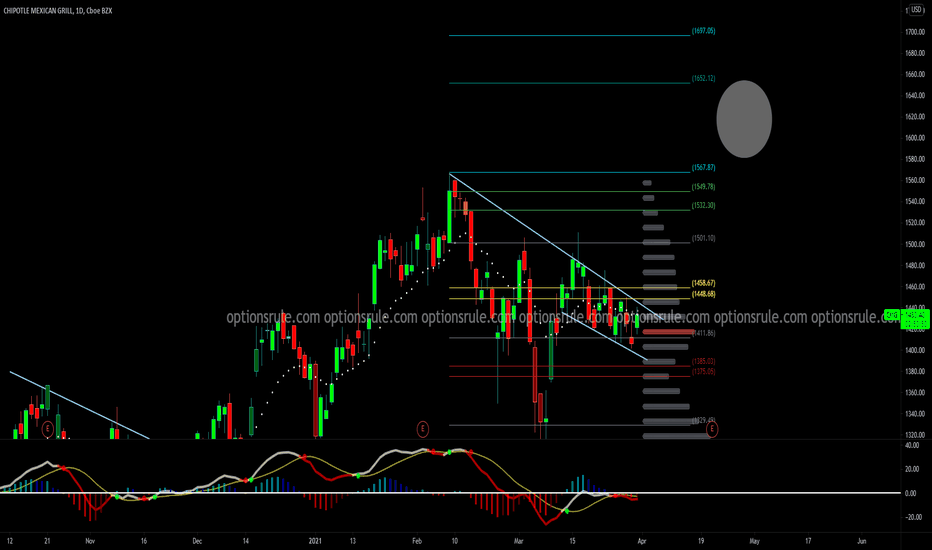Select the (1567.87) Fibonacci level label
The height and width of the screenshot is (550, 932).
pyautogui.click(x=703, y=168)
